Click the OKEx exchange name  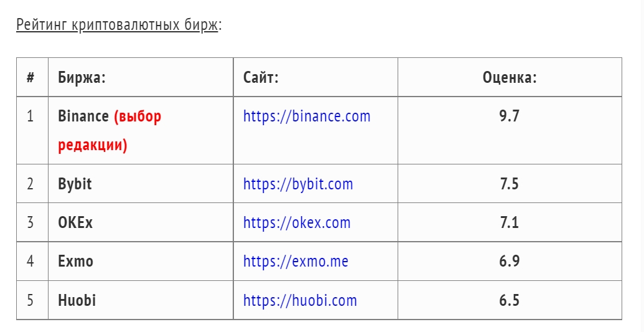(x=75, y=222)
